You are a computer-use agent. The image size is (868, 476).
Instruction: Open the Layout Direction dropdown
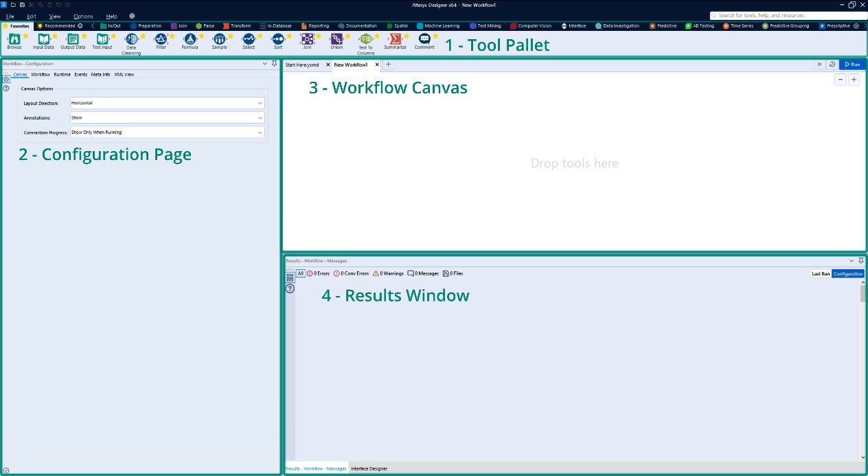coord(167,103)
